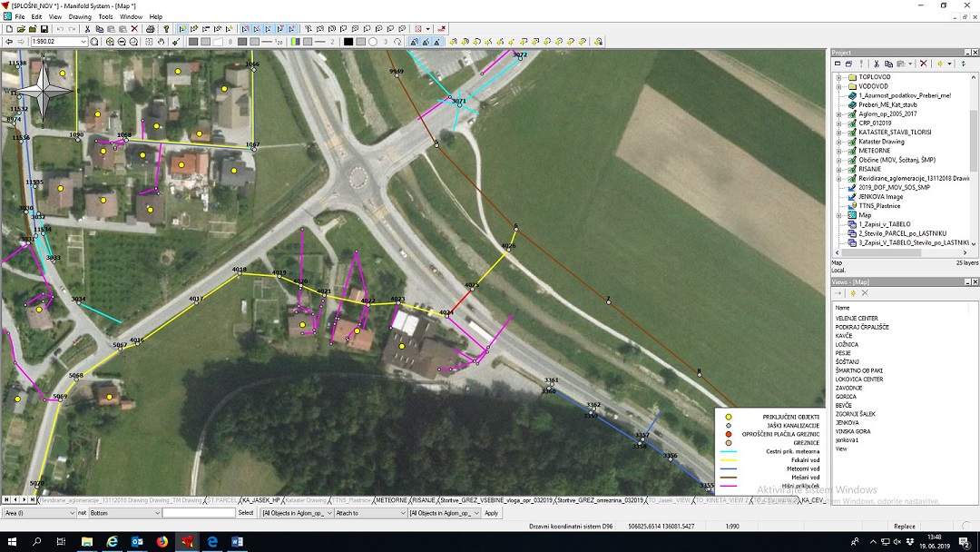Viewport: 980px width, 552px height.
Task: Click the red Delete X toolbar icon
Action: (134, 29)
